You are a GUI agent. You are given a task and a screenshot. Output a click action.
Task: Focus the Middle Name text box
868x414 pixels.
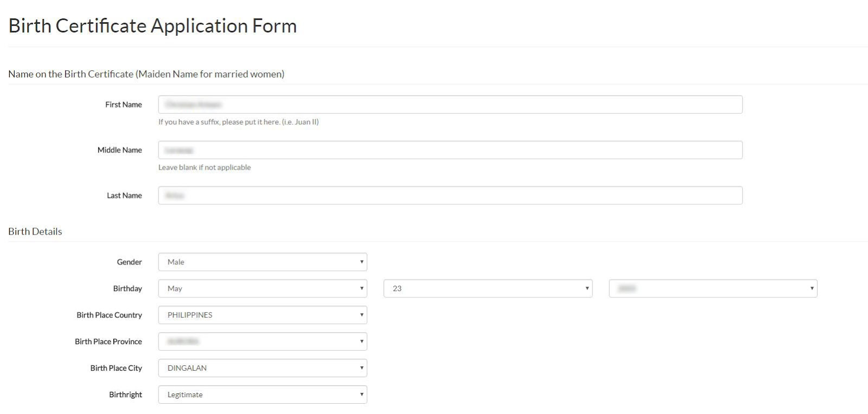(450, 150)
